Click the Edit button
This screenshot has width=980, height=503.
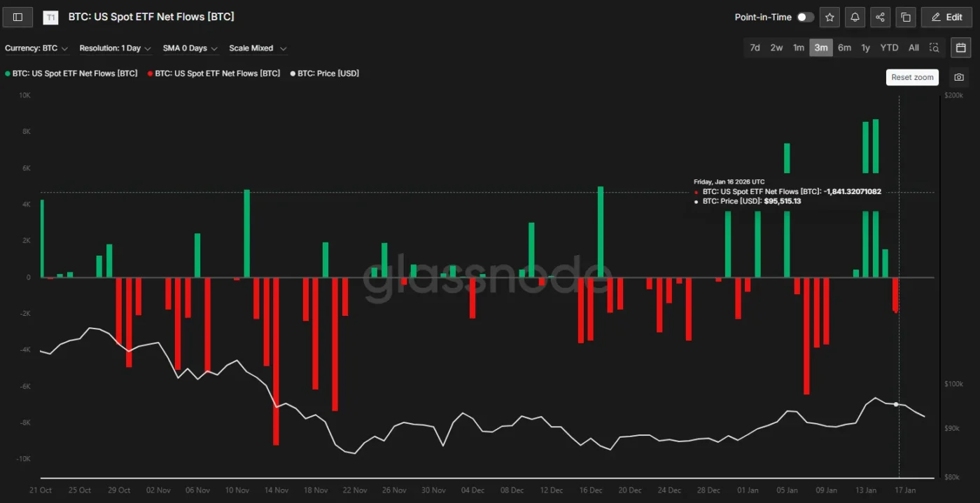click(946, 17)
